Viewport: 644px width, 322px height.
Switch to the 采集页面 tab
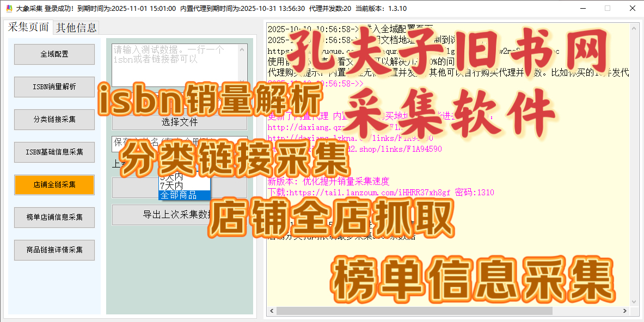(x=28, y=27)
